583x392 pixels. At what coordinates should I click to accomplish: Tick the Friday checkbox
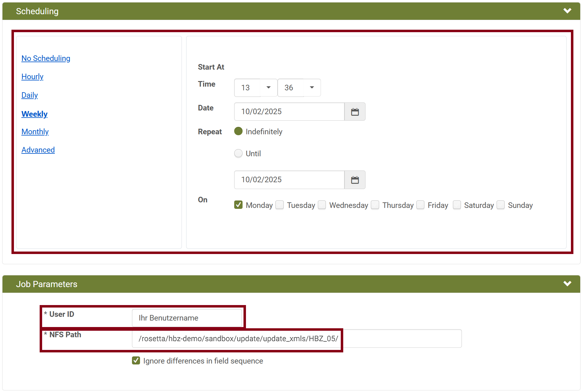click(x=420, y=205)
